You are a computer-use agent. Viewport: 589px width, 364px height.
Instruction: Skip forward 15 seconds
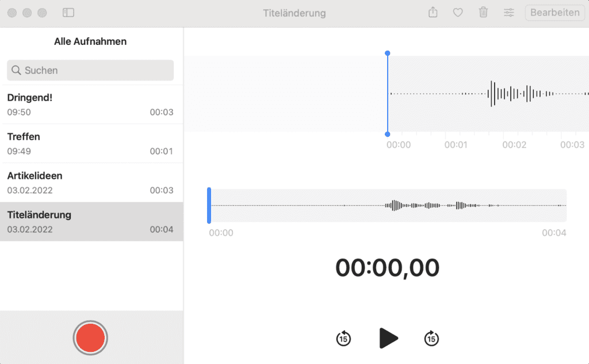click(x=431, y=339)
